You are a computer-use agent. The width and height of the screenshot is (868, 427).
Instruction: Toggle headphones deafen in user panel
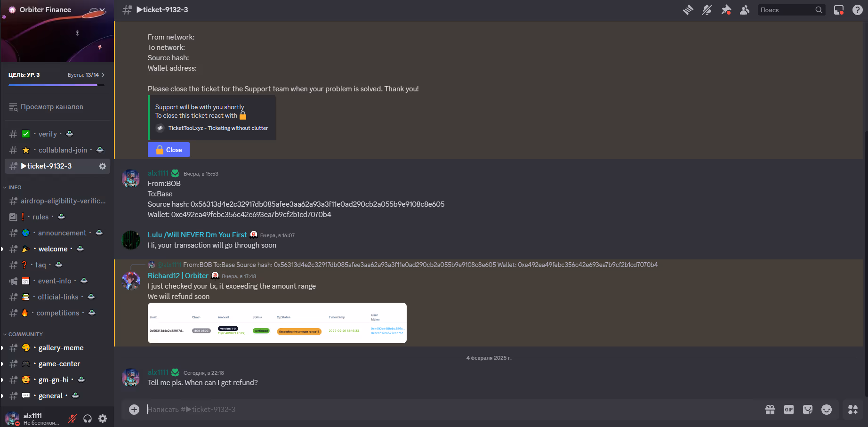88,419
